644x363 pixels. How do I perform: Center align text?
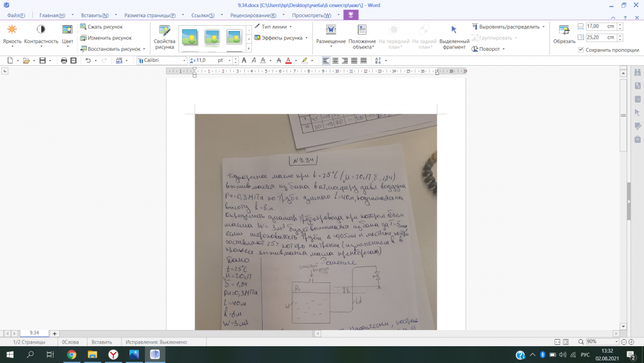[x=335, y=61]
